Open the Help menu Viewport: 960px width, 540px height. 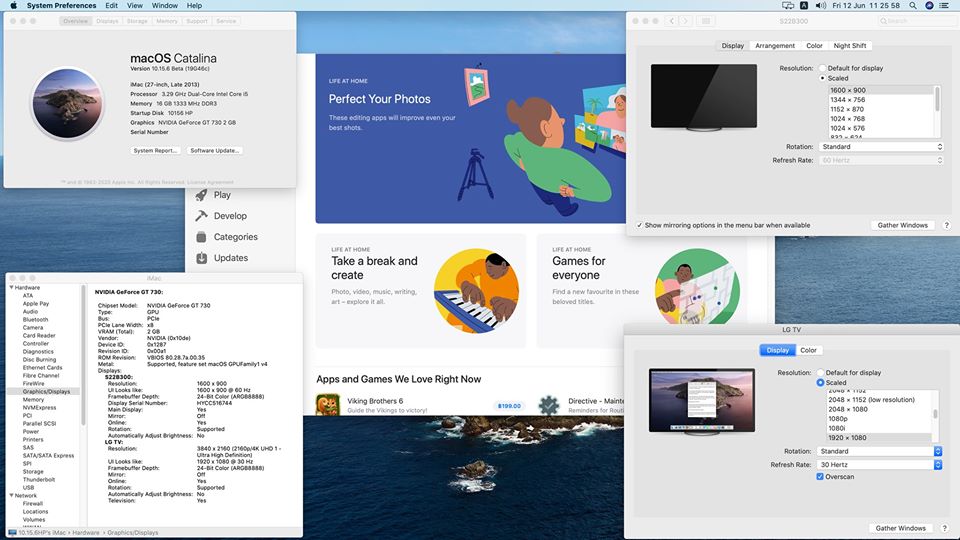pos(194,6)
